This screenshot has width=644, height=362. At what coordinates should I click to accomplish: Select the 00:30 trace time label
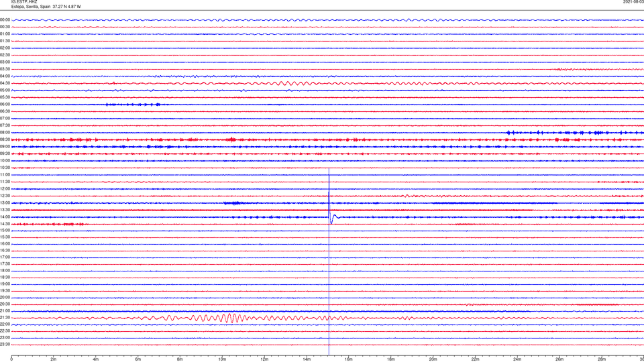point(5,27)
